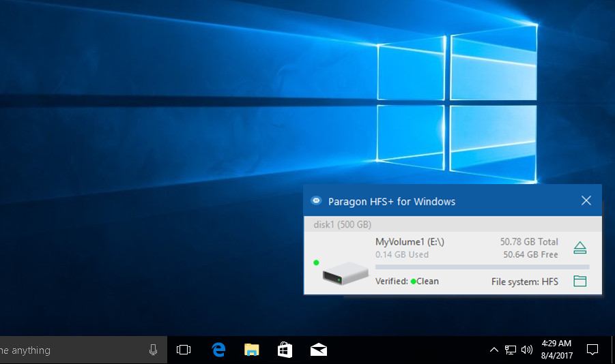This screenshot has height=364, width=615.
Task: Click the MyVolume1 (E:\) volume name
Action: (410, 242)
